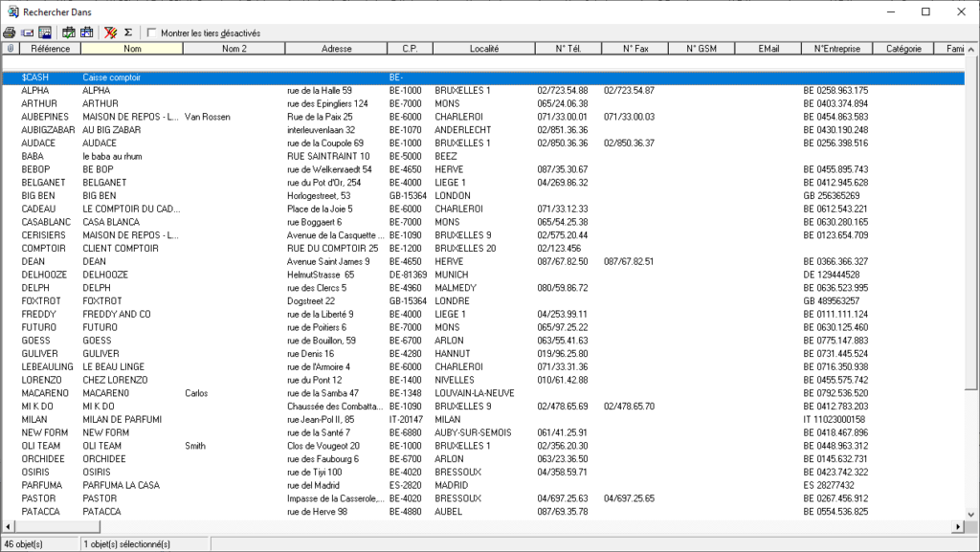Click the vertical scrollbar down arrow
Viewport: 980px width, 552px height.
click(x=972, y=513)
